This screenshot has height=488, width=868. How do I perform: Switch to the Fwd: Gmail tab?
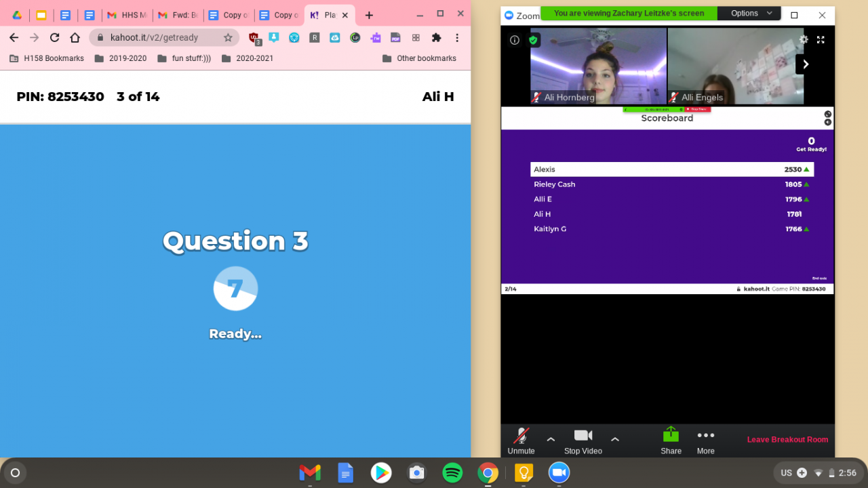tap(177, 15)
